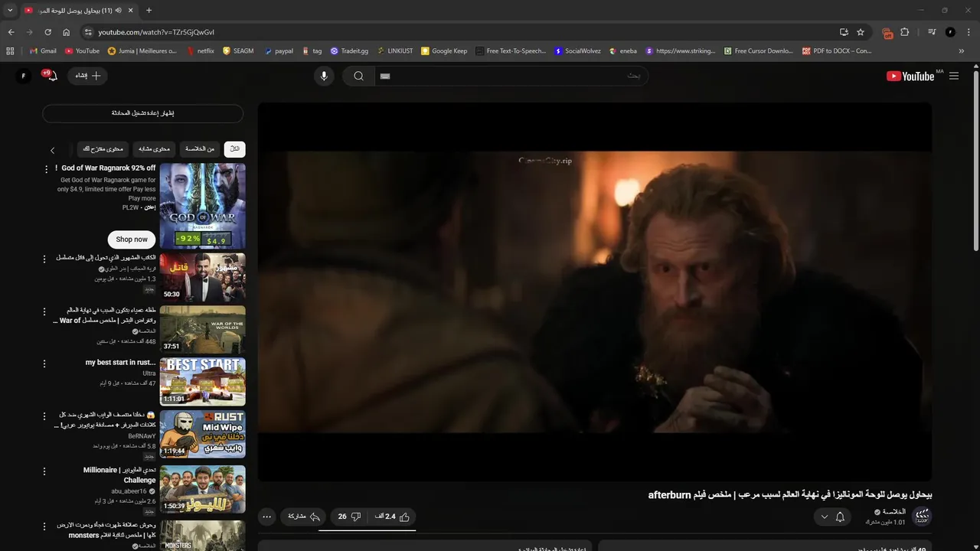Open the YouTube hamburger guide menu
The width and height of the screenshot is (980, 551).
tap(954, 76)
